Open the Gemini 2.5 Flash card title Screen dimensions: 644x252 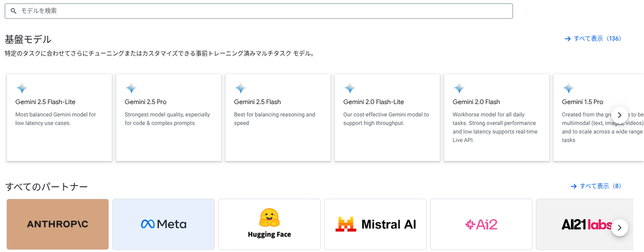pyautogui.click(x=258, y=102)
